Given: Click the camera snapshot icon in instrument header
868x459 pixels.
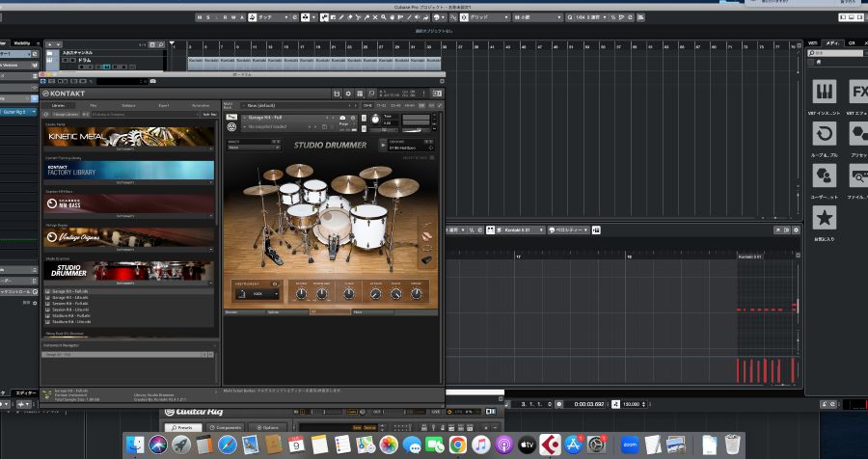Looking at the screenshot, I should click(341, 117).
